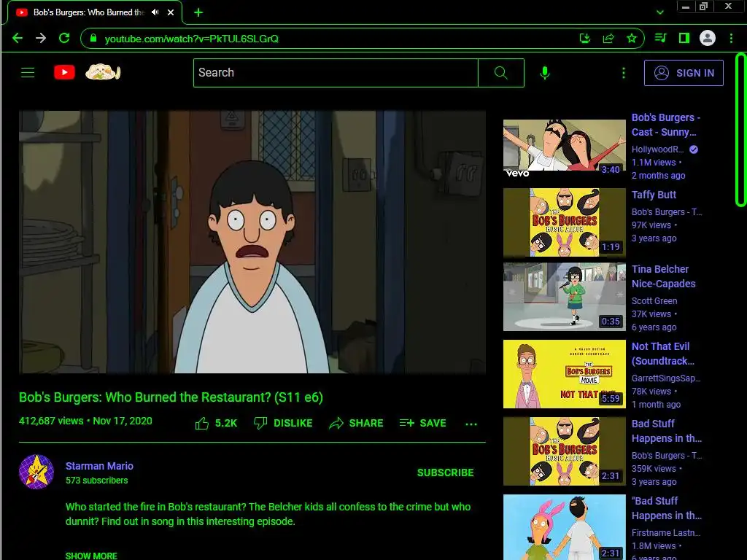Image resolution: width=747 pixels, height=560 pixels.
Task: Save video to playlist with SAVE
Action: [x=422, y=423]
